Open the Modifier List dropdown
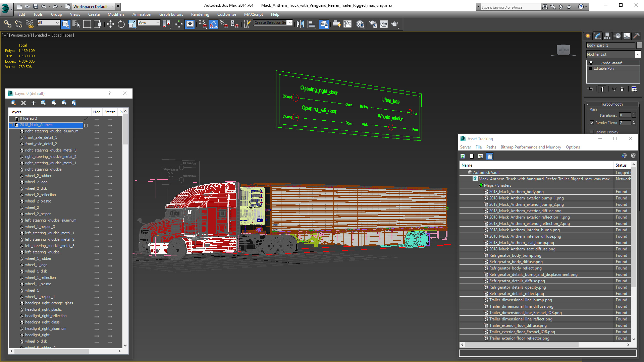The image size is (644, 362). pyautogui.click(x=638, y=54)
